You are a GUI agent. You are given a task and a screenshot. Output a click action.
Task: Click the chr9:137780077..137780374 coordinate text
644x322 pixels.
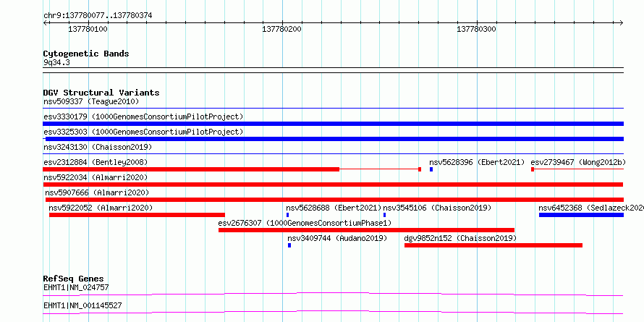point(98,16)
